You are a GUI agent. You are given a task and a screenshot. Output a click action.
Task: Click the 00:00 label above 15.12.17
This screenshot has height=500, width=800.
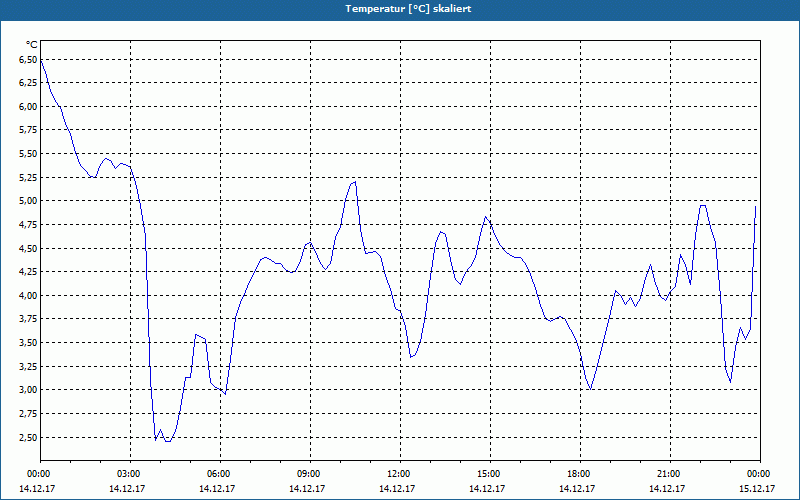tap(759, 474)
